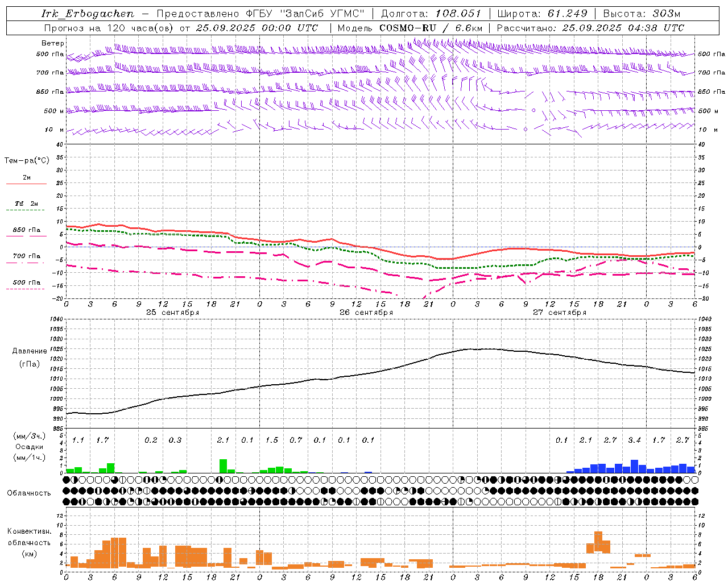Click the elevation text "Высота: 303м"

[x=641, y=14]
